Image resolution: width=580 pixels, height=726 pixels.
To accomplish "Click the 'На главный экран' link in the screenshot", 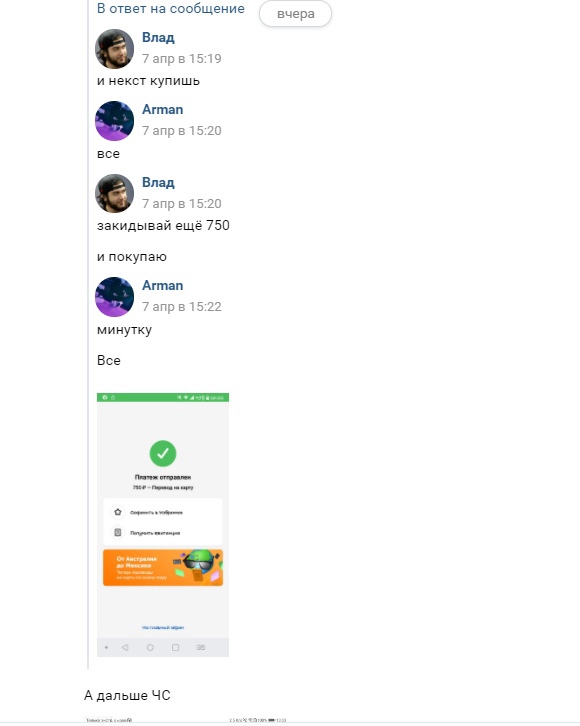I will 163,627.
